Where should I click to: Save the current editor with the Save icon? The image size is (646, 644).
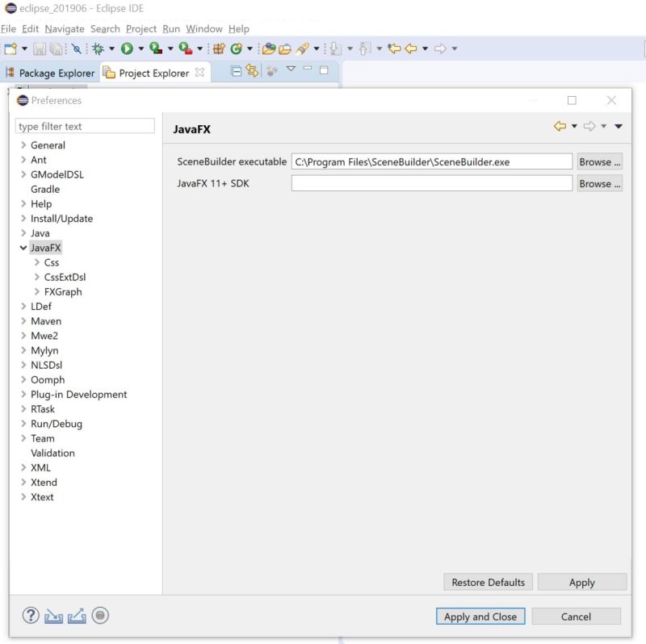pos(38,48)
